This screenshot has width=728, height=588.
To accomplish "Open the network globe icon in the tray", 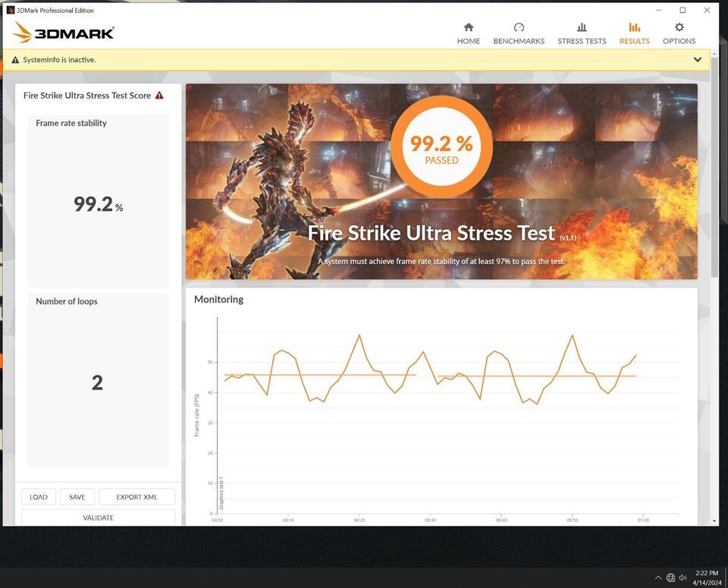I will [670, 578].
